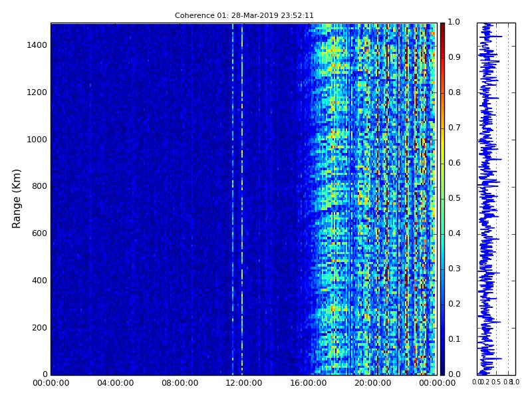532x399 pixels.
Task: Click the colorbar 0.3 value label
Action: click(x=454, y=269)
